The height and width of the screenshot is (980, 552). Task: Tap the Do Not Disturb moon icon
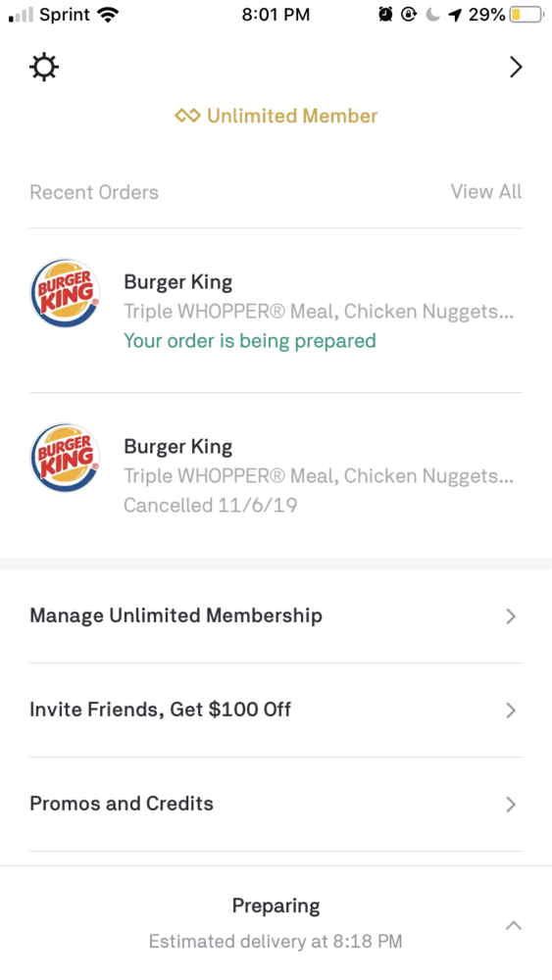point(432,15)
